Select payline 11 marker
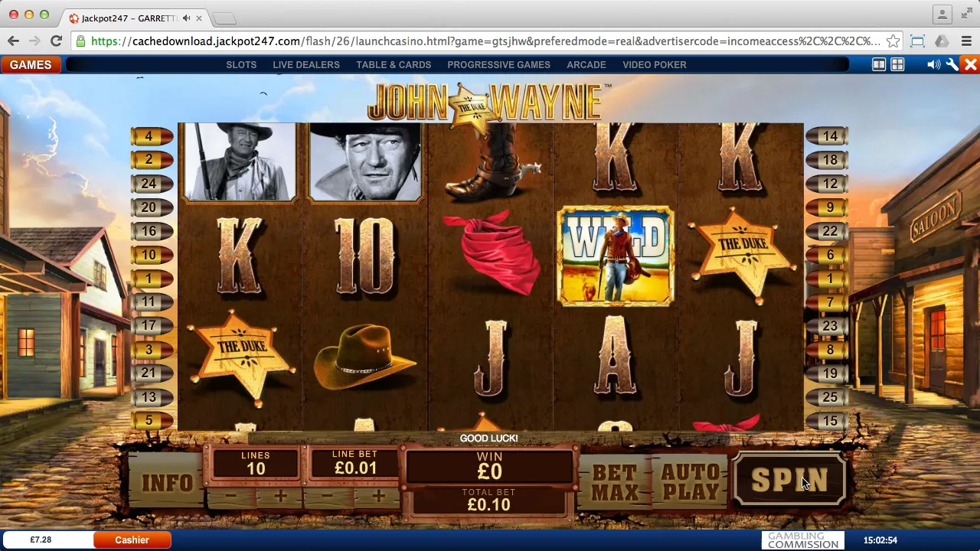Image resolution: width=980 pixels, height=551 pixels. pos(151,302)
